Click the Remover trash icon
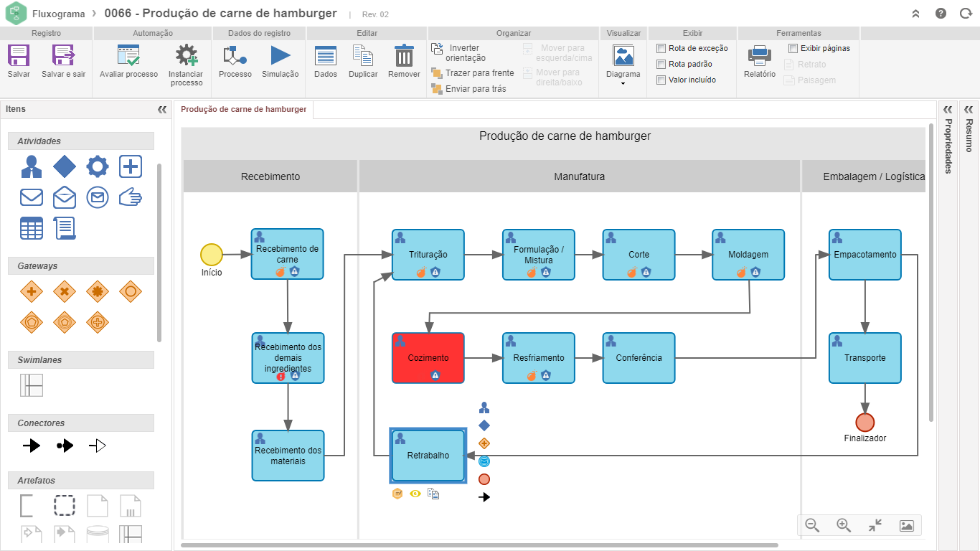 tap(404, 56)
